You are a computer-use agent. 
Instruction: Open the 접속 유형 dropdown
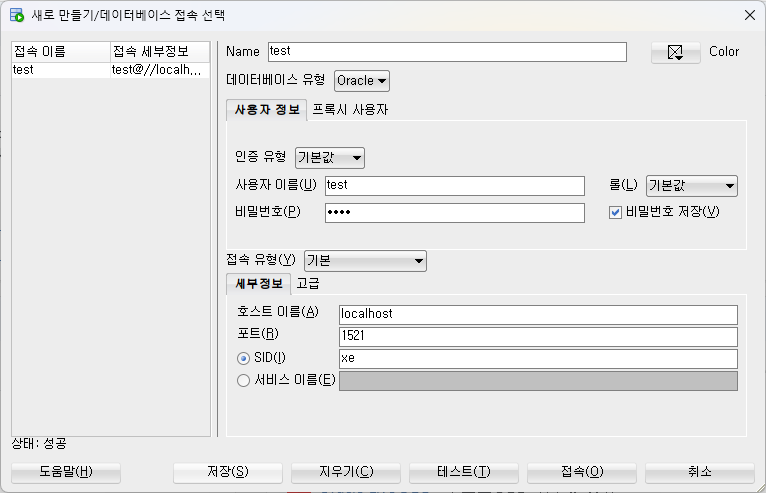(x=365, y=261)
